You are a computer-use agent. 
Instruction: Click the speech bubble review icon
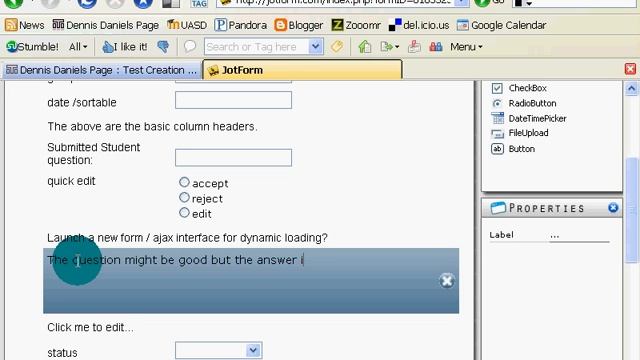190,47
